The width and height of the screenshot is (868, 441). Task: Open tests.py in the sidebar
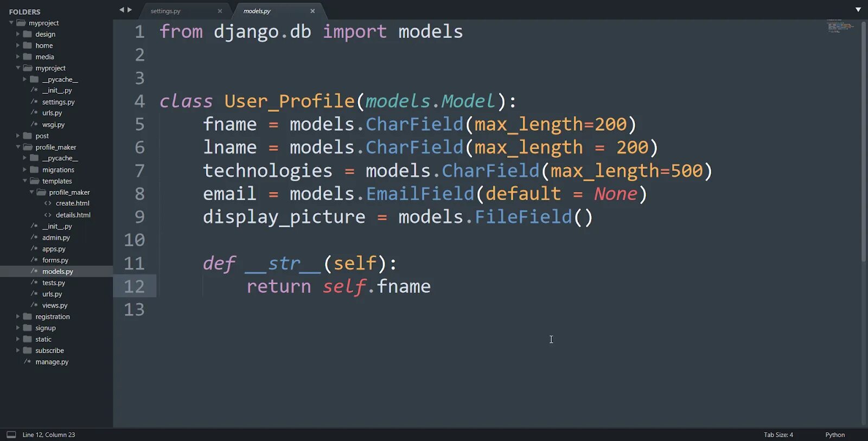(54, 283)
